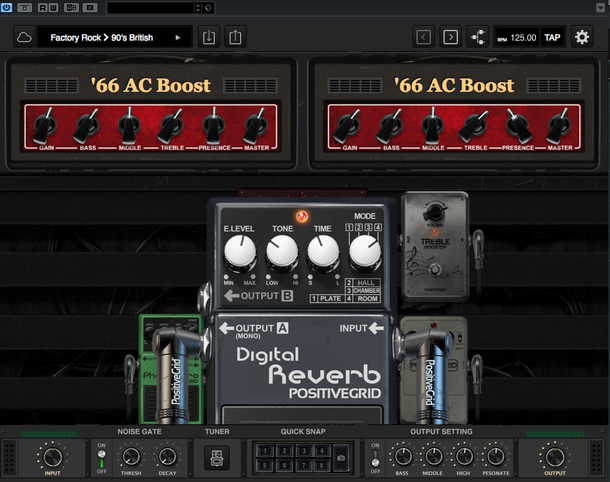Viewport: 610px width, 482px height.
Task: Open the Tuner pedal icon
Action: click(217, 457)
